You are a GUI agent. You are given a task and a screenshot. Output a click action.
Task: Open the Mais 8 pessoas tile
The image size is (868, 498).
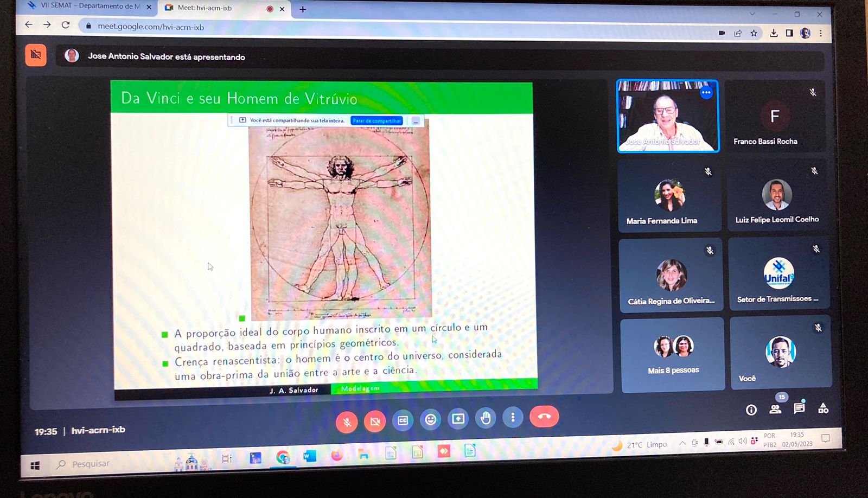[x=673, y=354]
